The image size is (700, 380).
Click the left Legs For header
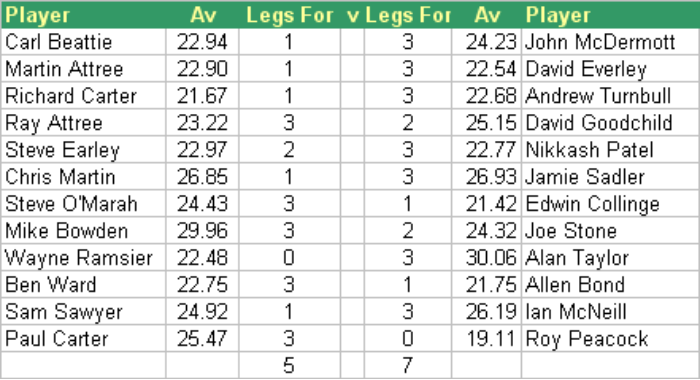[290, 15]
